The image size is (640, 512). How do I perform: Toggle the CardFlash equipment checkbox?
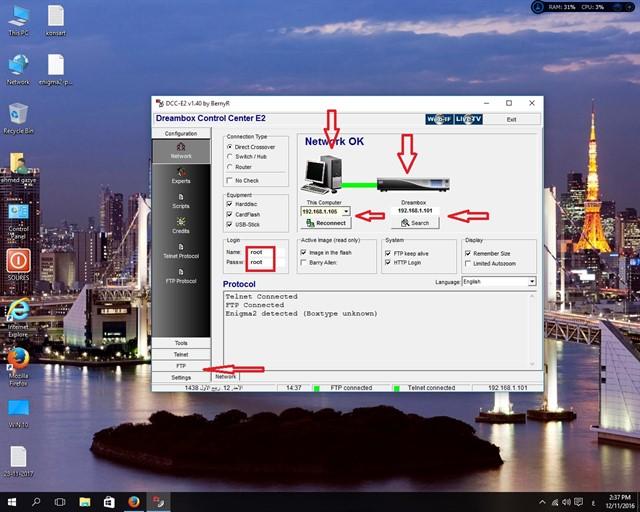click(x=229, y=214)
